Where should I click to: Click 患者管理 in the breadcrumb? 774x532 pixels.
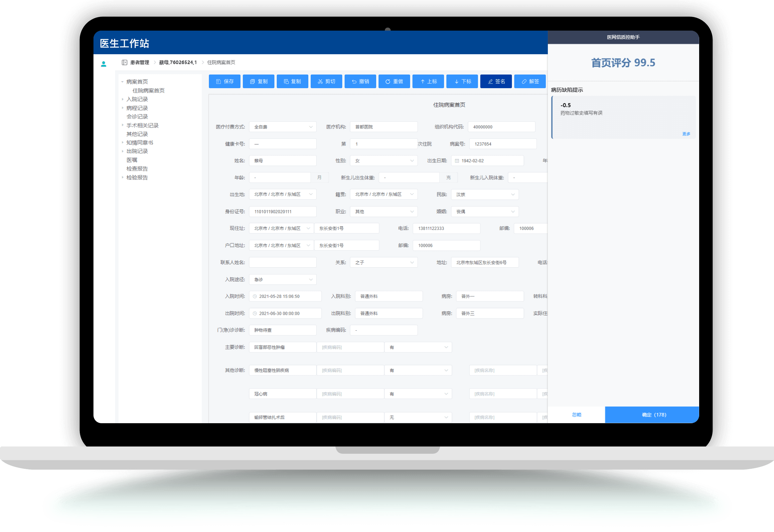point(140,62)
